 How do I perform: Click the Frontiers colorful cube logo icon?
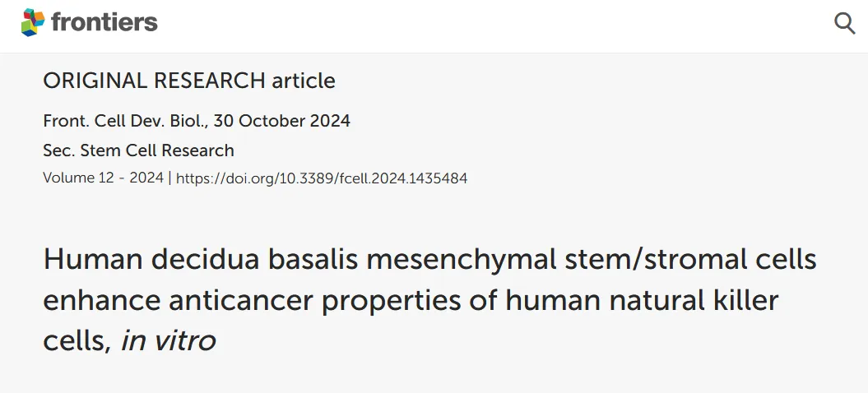(33, 23)
